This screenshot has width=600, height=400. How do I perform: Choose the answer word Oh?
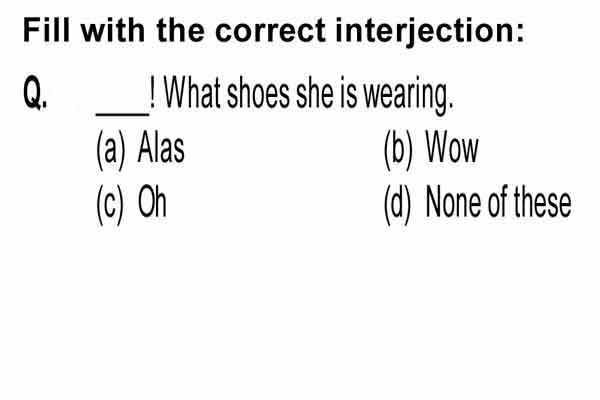click(152, 201)
